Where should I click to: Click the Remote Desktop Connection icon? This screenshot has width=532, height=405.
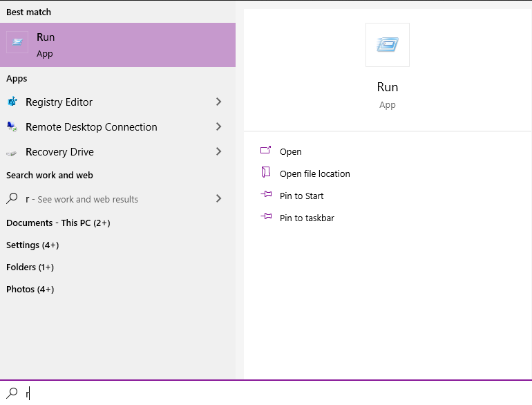(12, 127)
